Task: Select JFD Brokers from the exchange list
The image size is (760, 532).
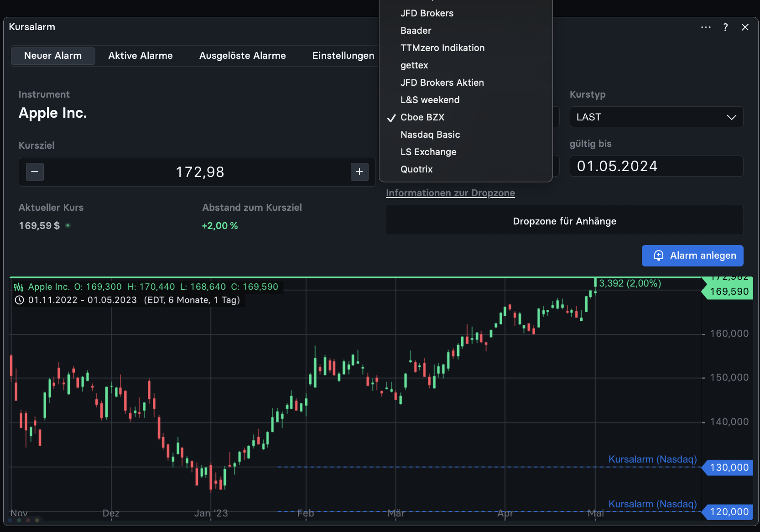Action: pyautogui.click(x=466, y=13)
